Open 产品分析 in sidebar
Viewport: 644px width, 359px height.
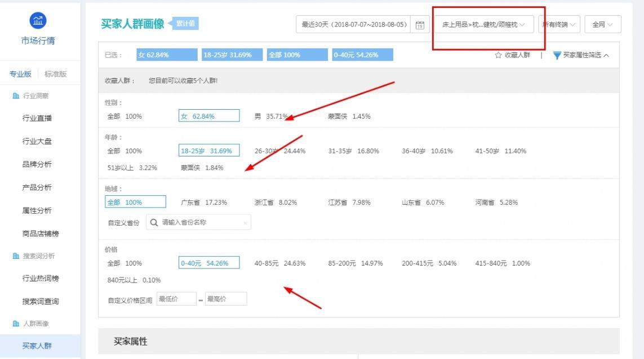pyautogui.click(x=37, y=187)
